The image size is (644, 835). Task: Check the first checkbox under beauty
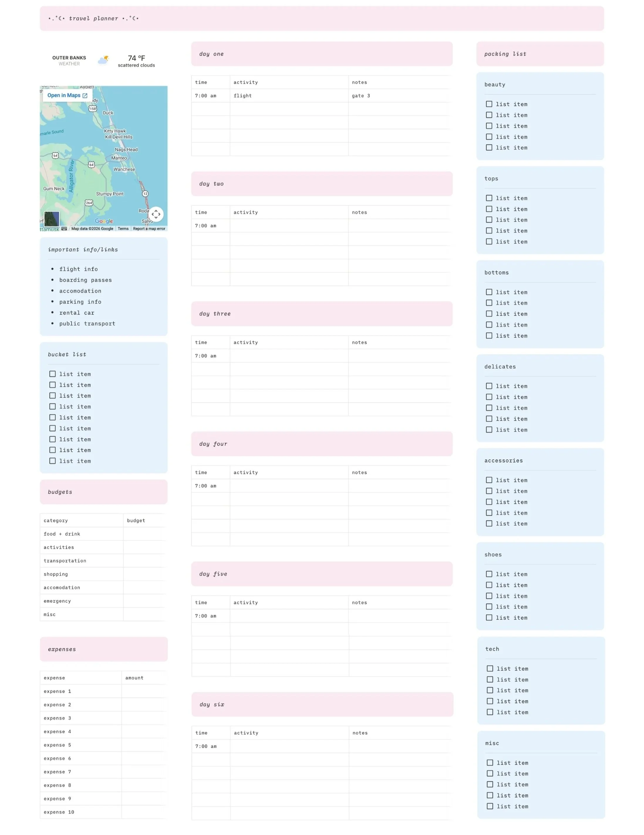pos(489,104)
